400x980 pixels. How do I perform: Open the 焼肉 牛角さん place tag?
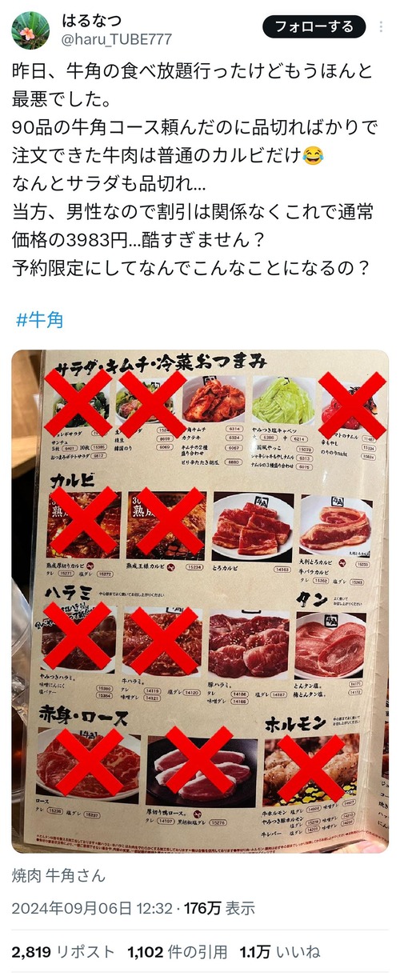coord(58,875)
